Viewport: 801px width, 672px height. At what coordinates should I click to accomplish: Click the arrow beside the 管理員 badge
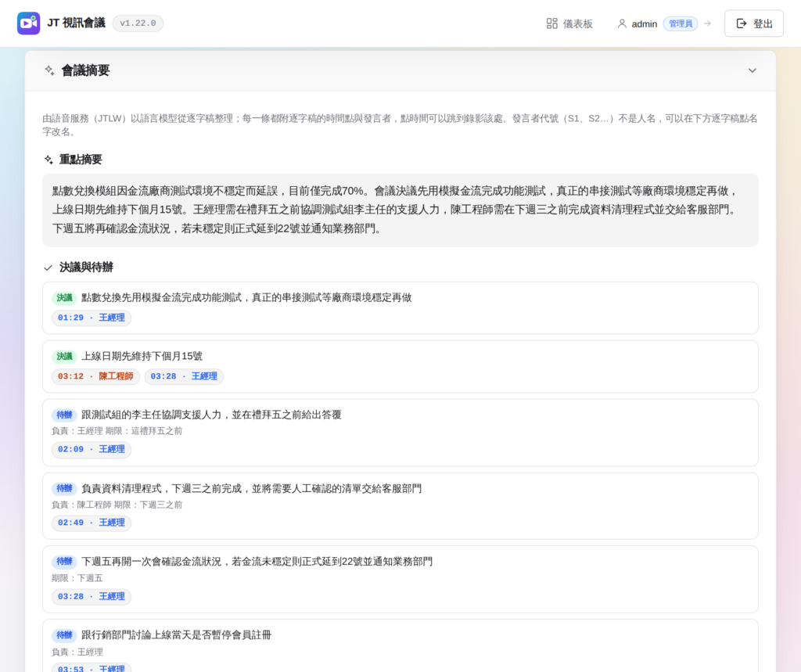coord(707,23)
